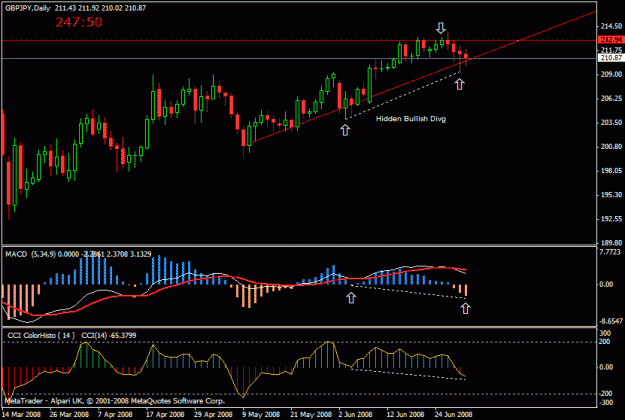Click the -200 CCI scale label
Viewport: 625px width, 420px height.
point(605,394)
